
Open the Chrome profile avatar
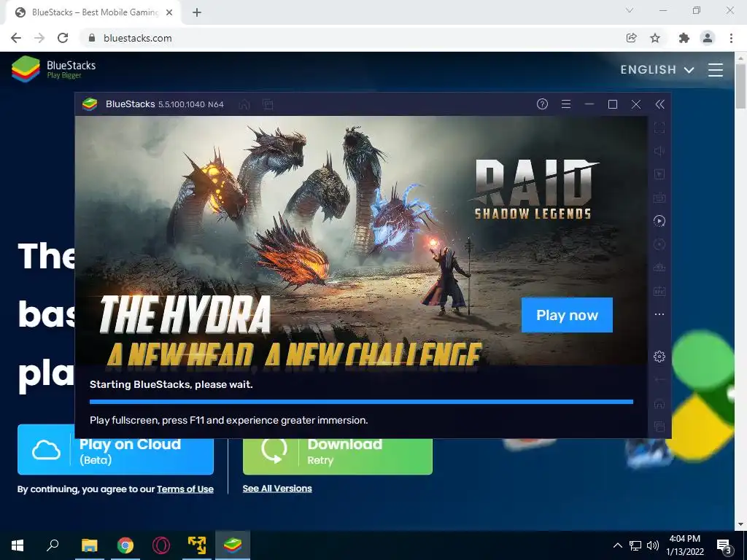[708, 38]
